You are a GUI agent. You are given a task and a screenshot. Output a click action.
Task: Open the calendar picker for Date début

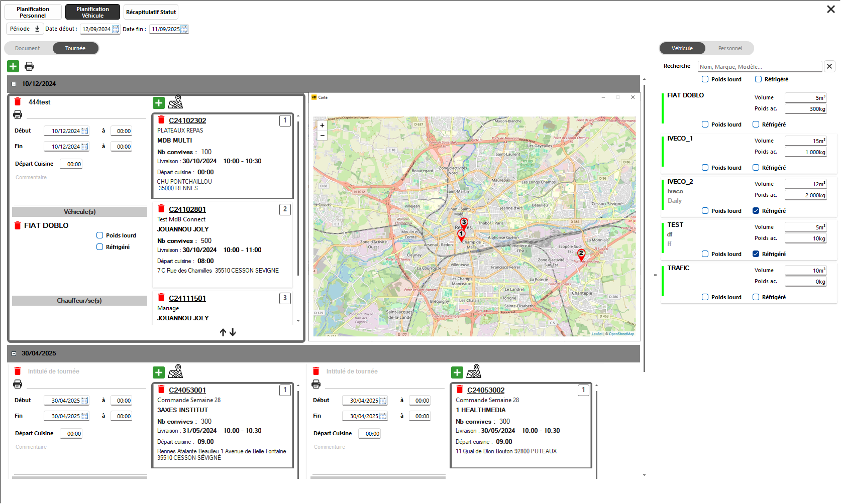(116, 29)
